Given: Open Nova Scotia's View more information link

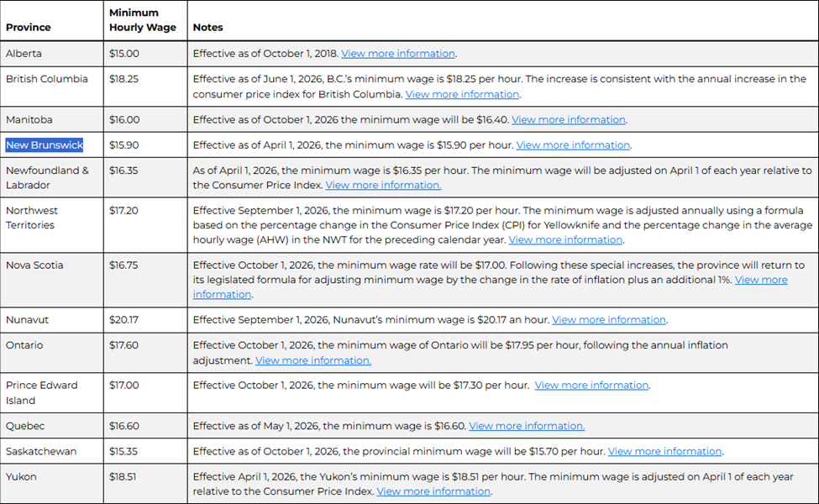Looking at the screenshot, I should point(761,280).
